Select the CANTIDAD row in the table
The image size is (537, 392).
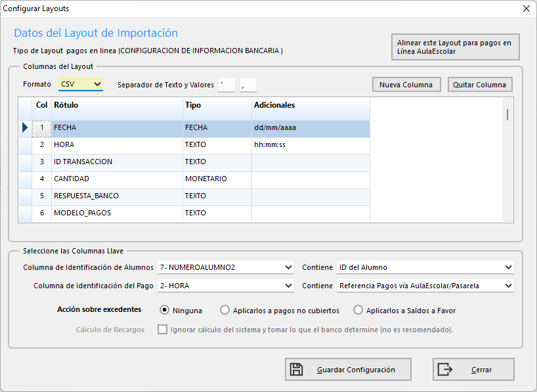(117, 179)
